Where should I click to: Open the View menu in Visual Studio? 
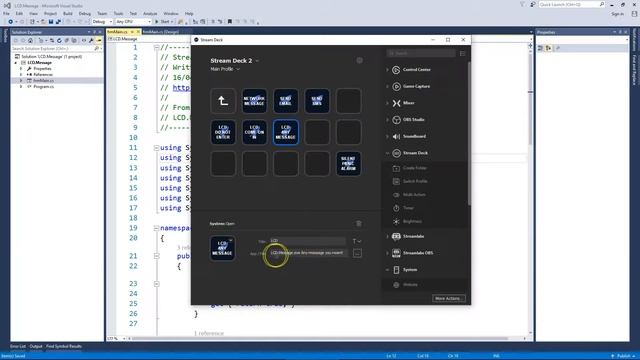coord(33,13)
